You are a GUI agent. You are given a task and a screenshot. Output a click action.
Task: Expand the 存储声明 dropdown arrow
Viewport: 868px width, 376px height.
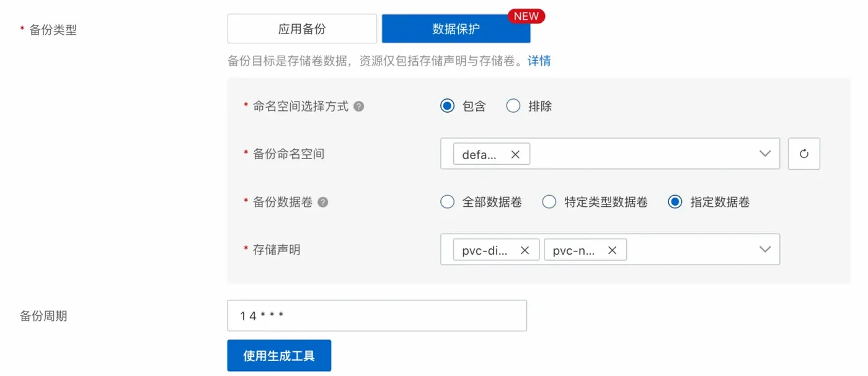765,249
